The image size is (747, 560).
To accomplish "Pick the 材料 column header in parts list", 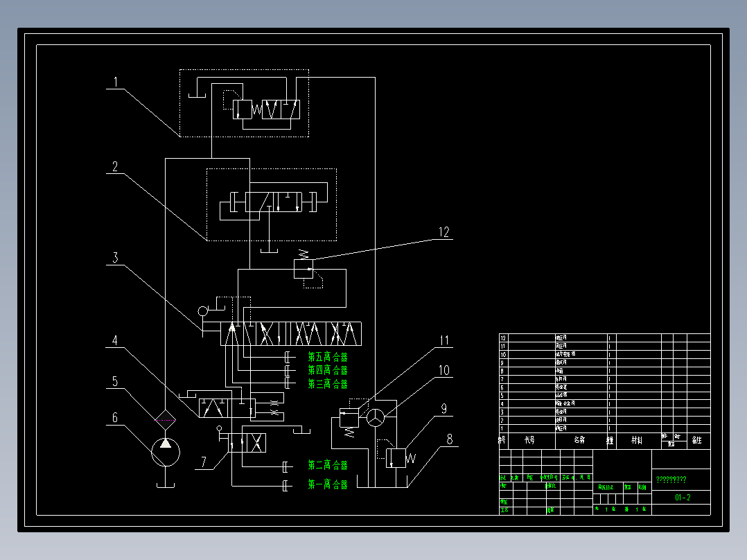I will click(x=637, y=440).
